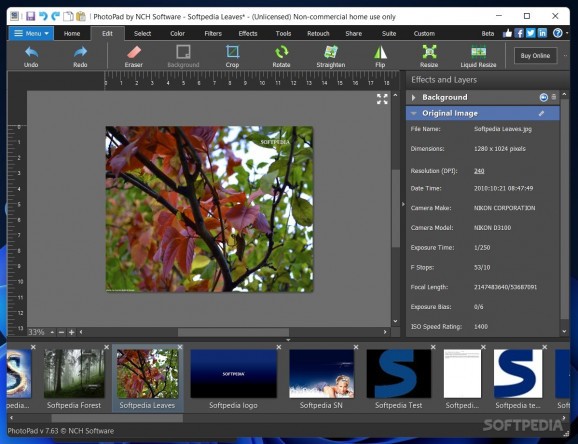
Task: Switch to the Home tab
Action: tap(72, 34)
